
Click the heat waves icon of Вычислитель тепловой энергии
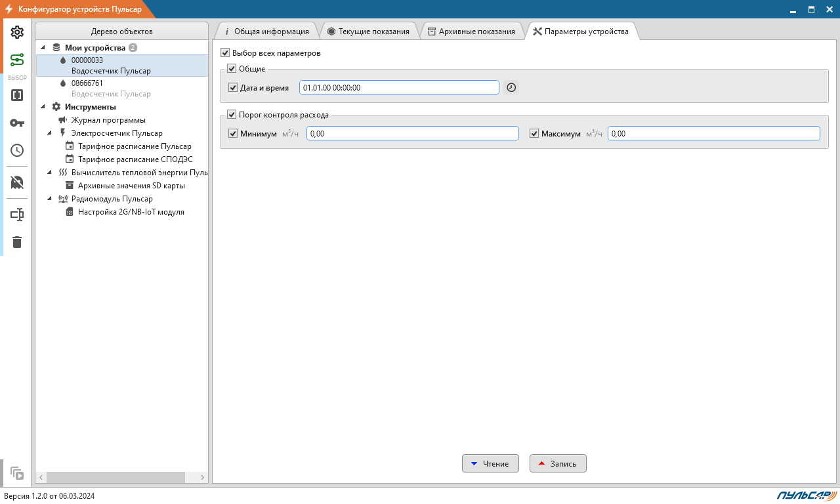(x=63, y=173)
